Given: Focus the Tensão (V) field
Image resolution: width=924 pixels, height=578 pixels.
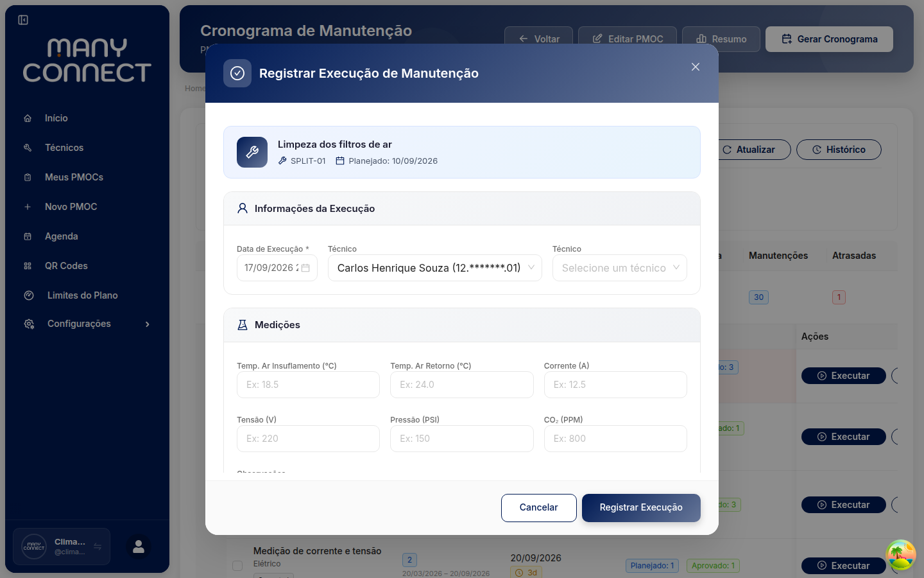Looking at the screenshot, I should 308,439.
